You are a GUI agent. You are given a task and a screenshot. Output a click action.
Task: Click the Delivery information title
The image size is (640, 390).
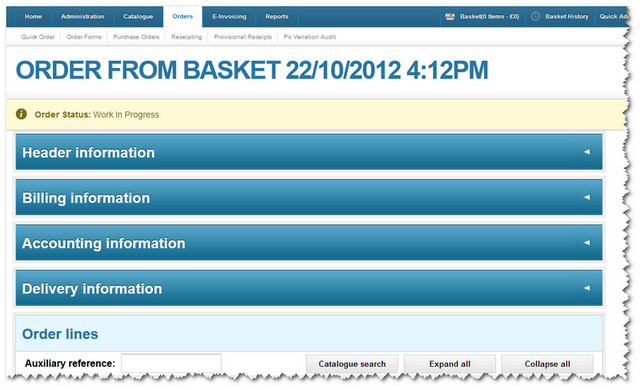92,289
